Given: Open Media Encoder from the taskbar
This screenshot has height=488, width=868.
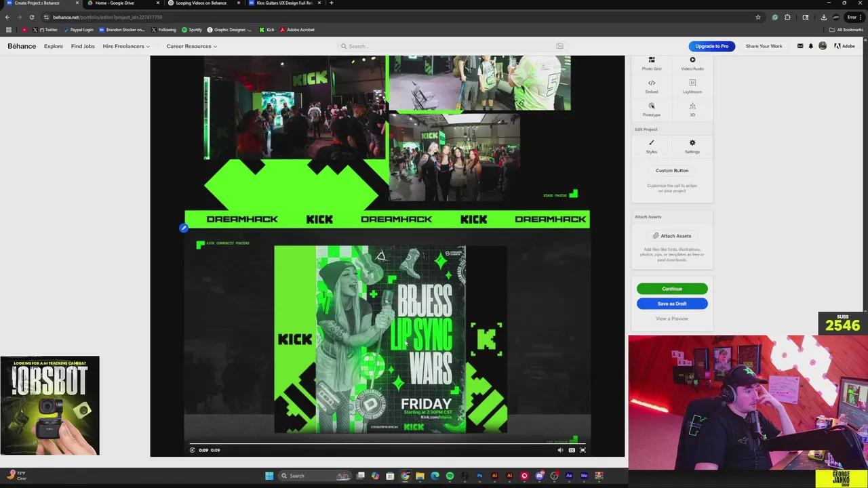Looking at the screenshot, I should pyautogui.click(x=584, y=476).
